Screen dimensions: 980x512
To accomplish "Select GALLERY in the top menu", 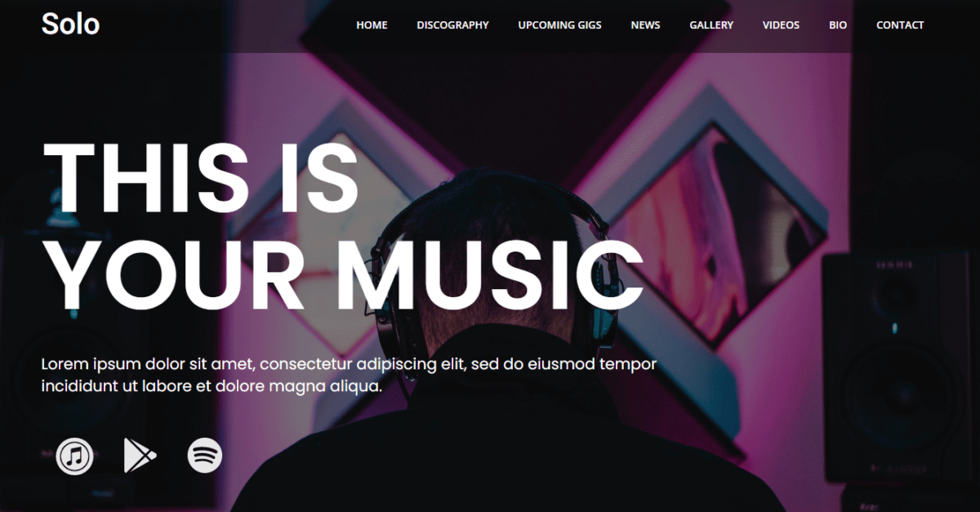I will (x=711, y=25).
